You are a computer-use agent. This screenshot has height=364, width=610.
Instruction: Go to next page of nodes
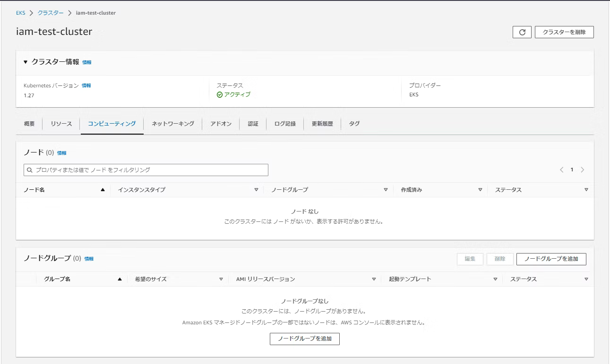[582, 170]
